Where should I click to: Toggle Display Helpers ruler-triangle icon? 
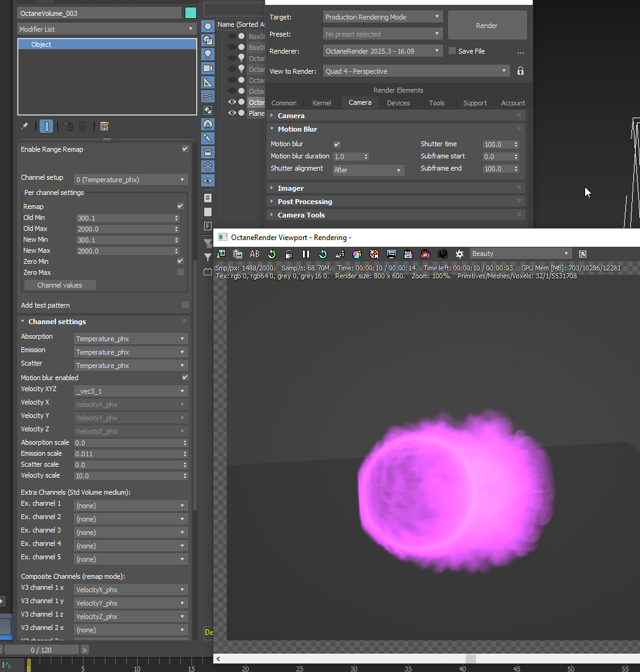pos(208,82)
